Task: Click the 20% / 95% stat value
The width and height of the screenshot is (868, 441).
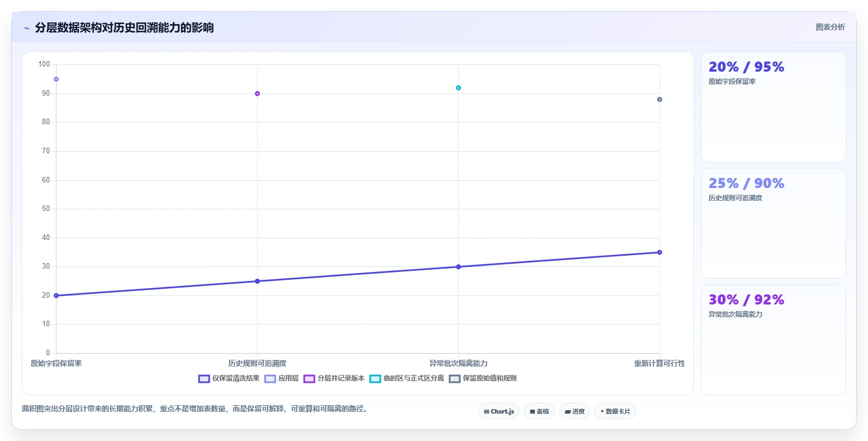Action: pos(746,67)
